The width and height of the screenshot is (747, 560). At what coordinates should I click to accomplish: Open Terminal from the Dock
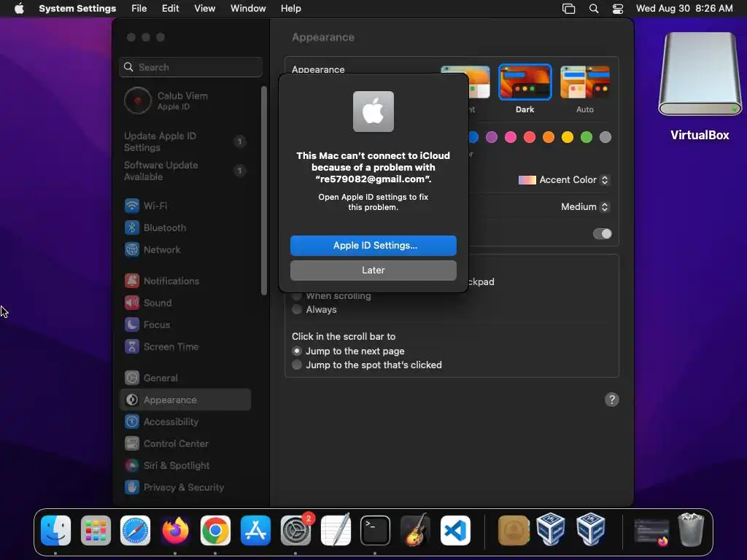click(376, 530)
